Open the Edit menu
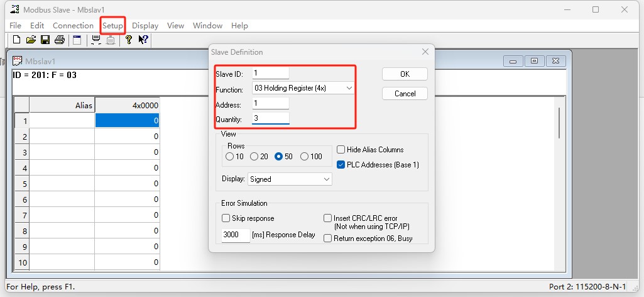The width and height of the screenshot is (644, 297). (x=37, y=26)
